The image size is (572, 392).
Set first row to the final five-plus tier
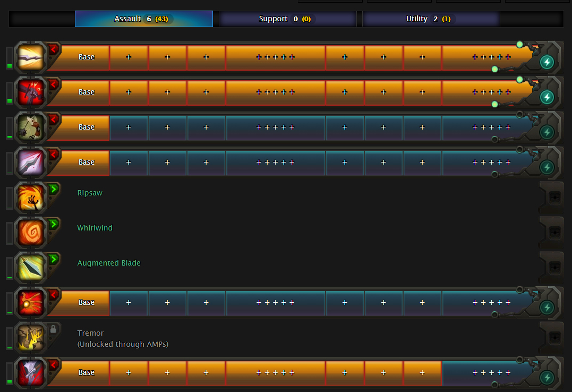[491, 57]
